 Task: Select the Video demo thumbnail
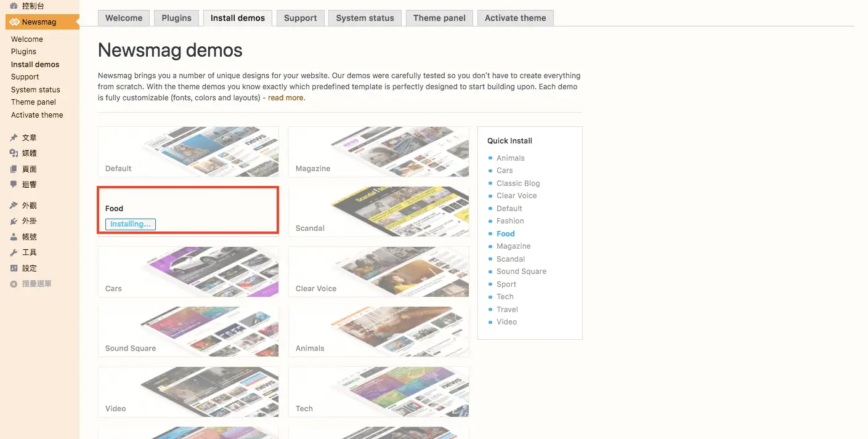(x=189, y=392)
